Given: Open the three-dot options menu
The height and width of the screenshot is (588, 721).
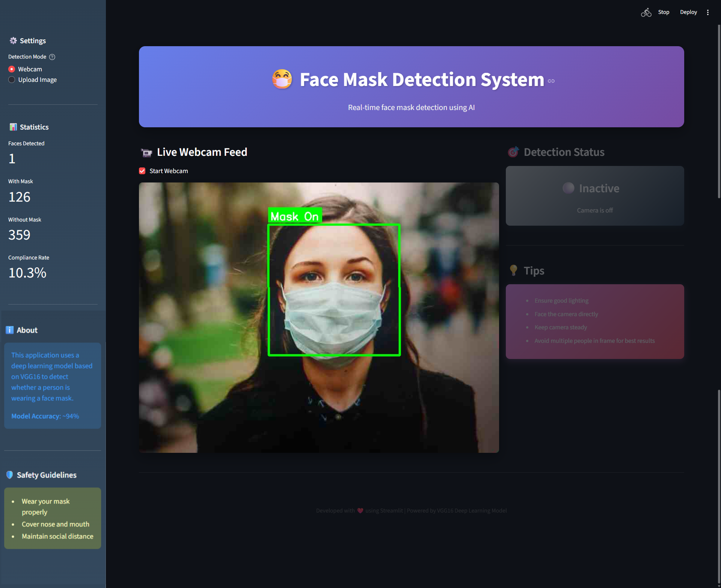Looking at the screenshot, I should (708, 12).
